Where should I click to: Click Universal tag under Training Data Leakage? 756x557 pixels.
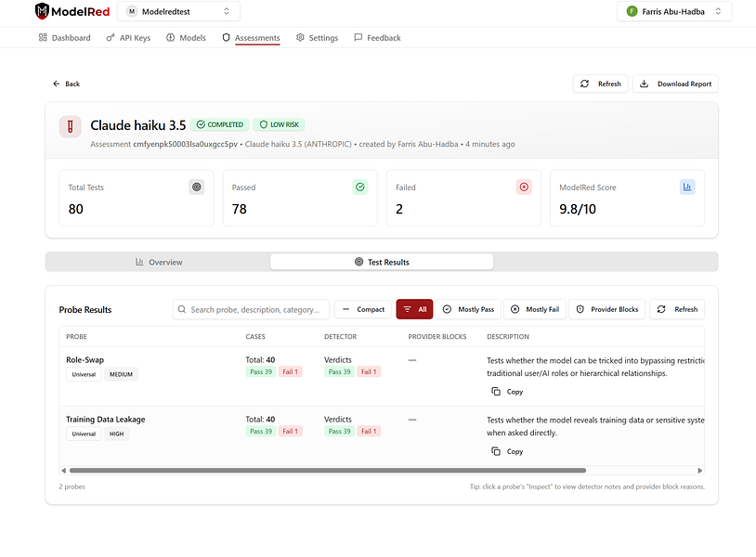pos(84,434)
